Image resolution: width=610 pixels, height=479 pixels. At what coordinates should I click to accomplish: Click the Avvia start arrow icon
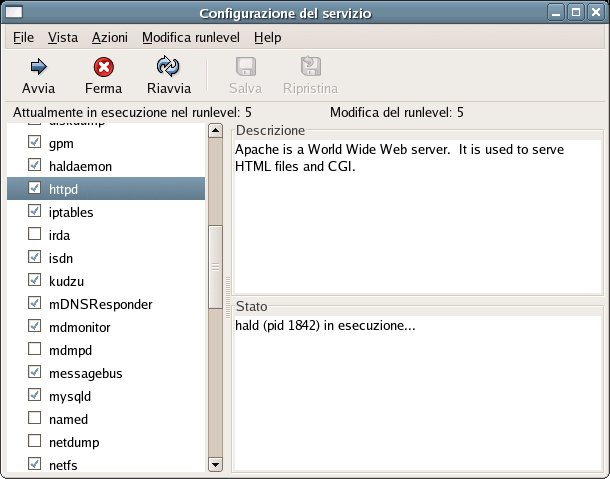coord(39,67)
